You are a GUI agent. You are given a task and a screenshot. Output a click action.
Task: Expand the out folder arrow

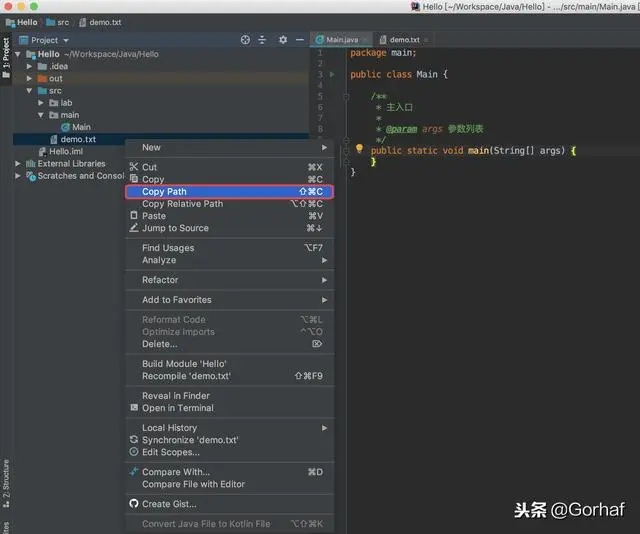[x=29, y=78]
